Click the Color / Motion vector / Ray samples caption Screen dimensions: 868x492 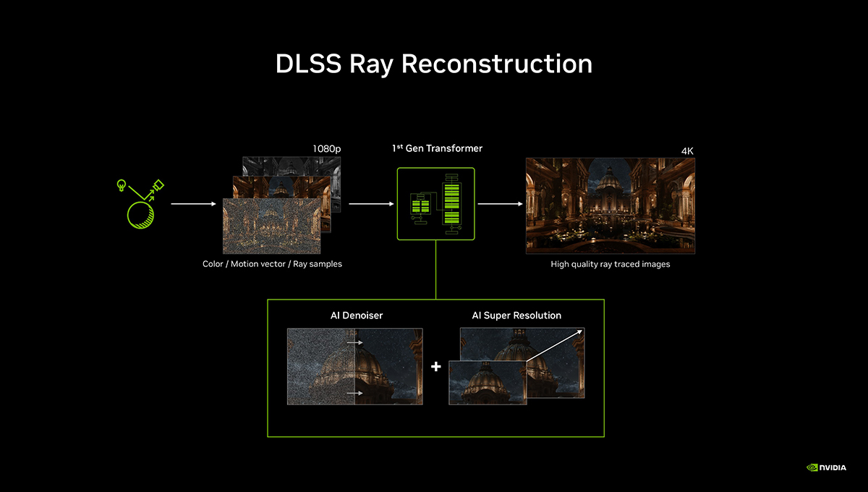coord(272,264)
